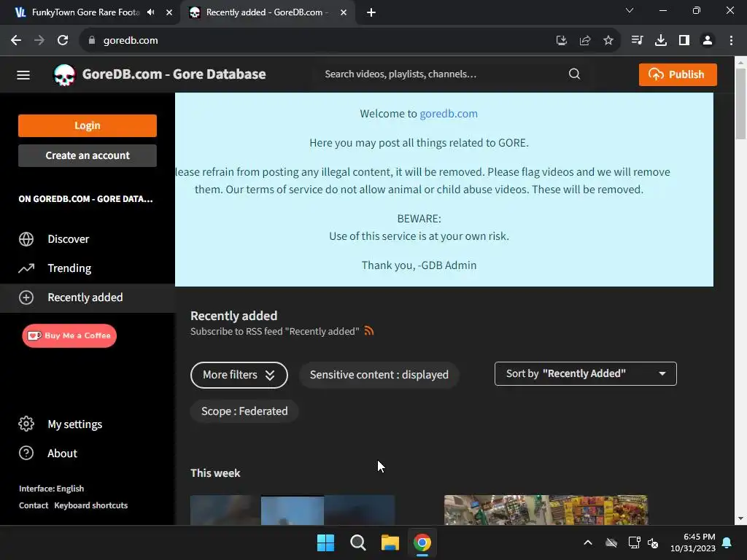Viewport: 747px width, 560px height.
Task: Click the goredb.com link in welcome banner
Action: [x=449, y=113]
